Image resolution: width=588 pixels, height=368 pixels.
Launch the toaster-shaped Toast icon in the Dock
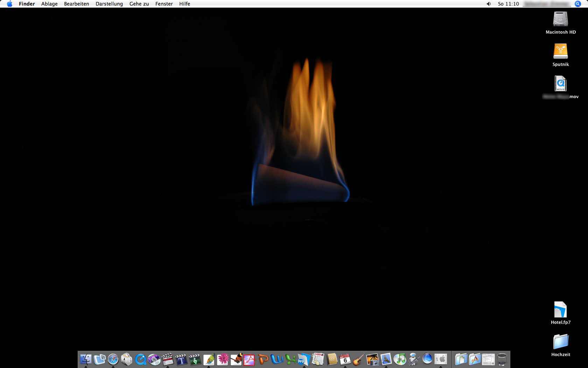(127, 359)
